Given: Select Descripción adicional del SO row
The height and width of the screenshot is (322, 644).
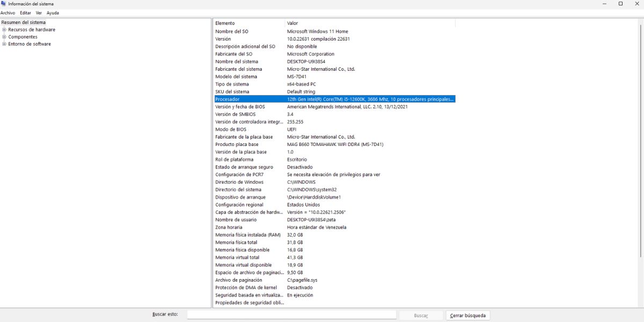Looking at the screenshot, I should coord(334,46).
